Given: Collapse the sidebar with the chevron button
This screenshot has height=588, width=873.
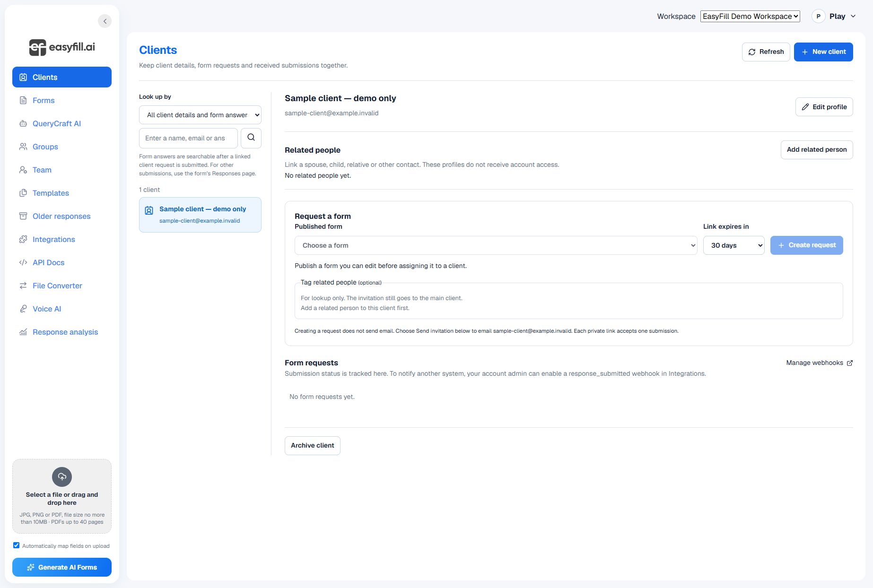Looking at the screenshot, I should (x=105, y=21).
